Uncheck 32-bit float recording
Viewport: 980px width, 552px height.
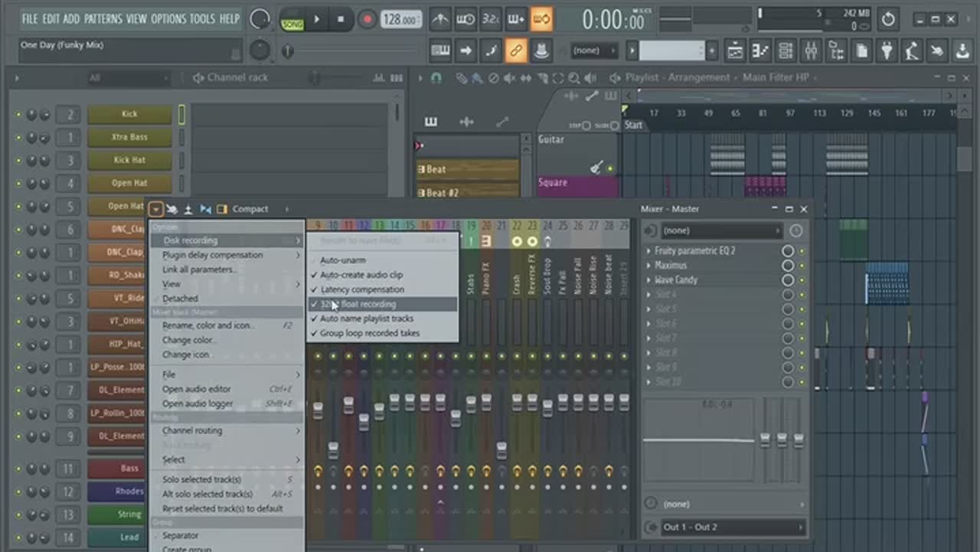coord(358,304)
